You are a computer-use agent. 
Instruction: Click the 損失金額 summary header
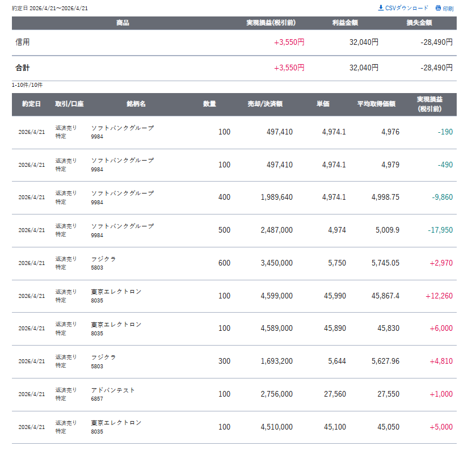click(419, 23)
